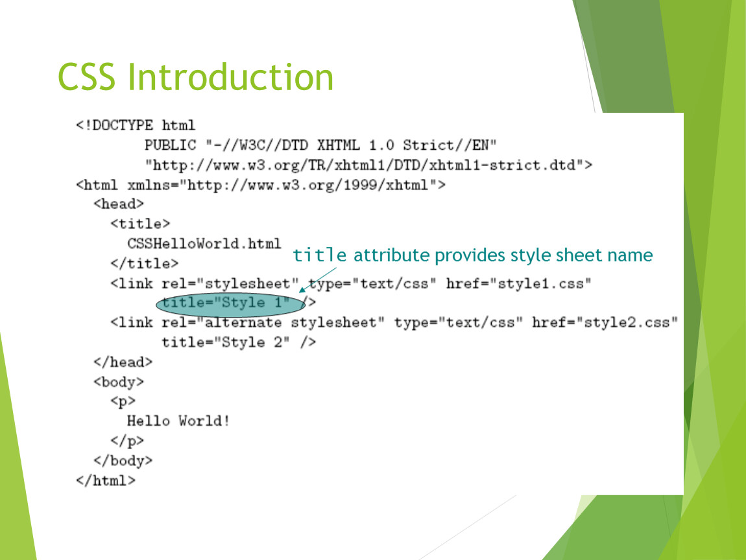This screenshot has height=560, width=746.
Task: Click the opening '<head>' tag
Action: (119, 204)
